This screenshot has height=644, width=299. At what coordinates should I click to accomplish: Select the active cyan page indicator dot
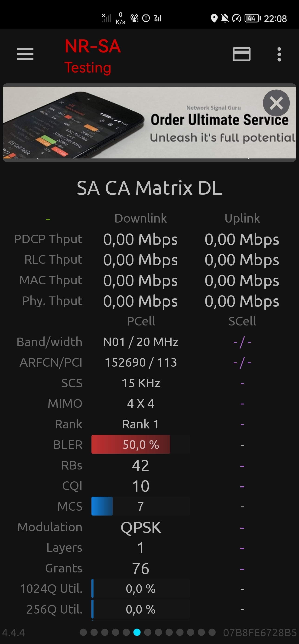137,632
